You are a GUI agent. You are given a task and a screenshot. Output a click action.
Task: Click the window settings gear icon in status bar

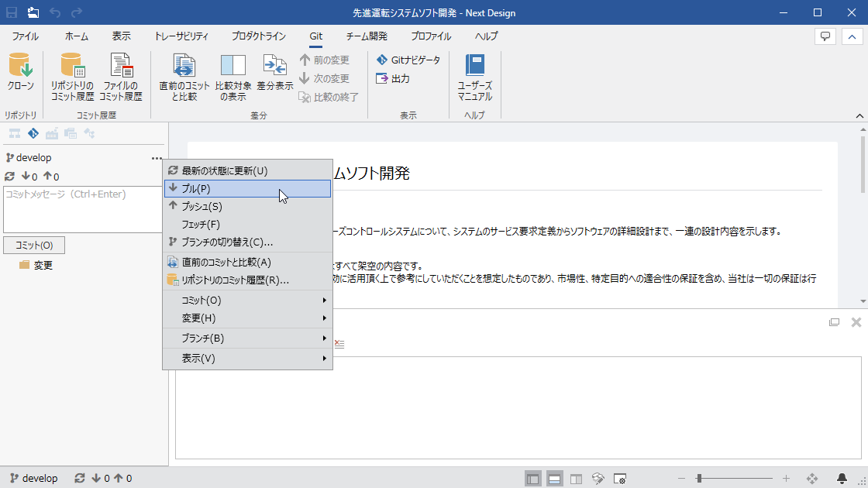620,479
